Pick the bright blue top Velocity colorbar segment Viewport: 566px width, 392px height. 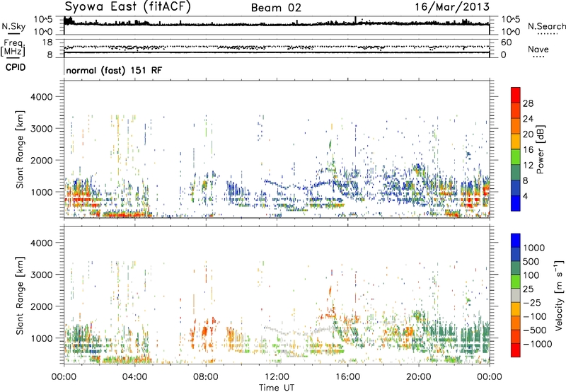pyautogui.click(x=516, y=241)
